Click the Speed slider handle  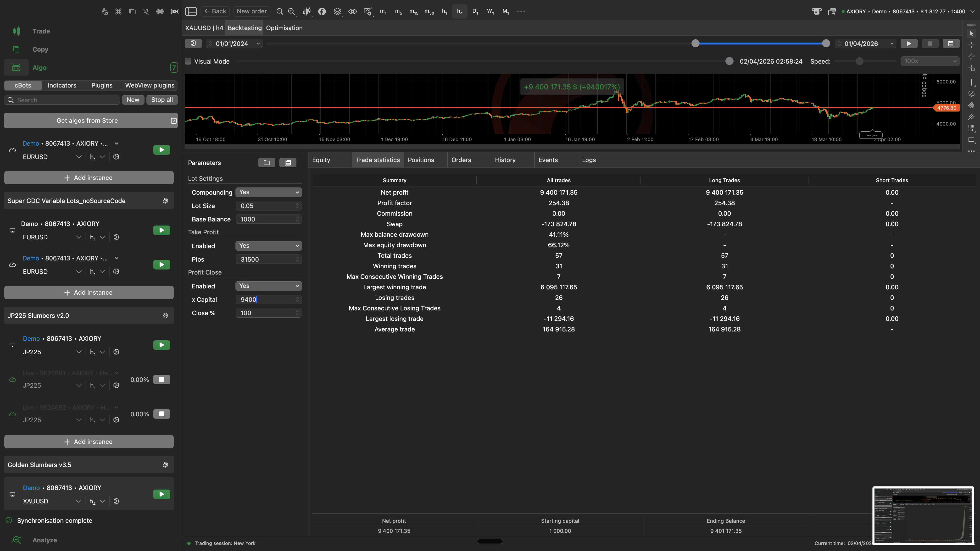859,61
